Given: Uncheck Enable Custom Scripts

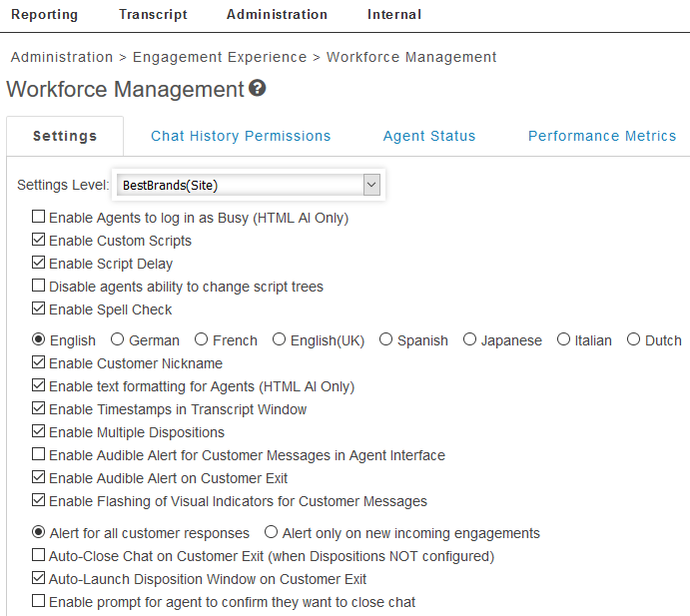Looking at the screenshot, I should [x=39, y=240].
